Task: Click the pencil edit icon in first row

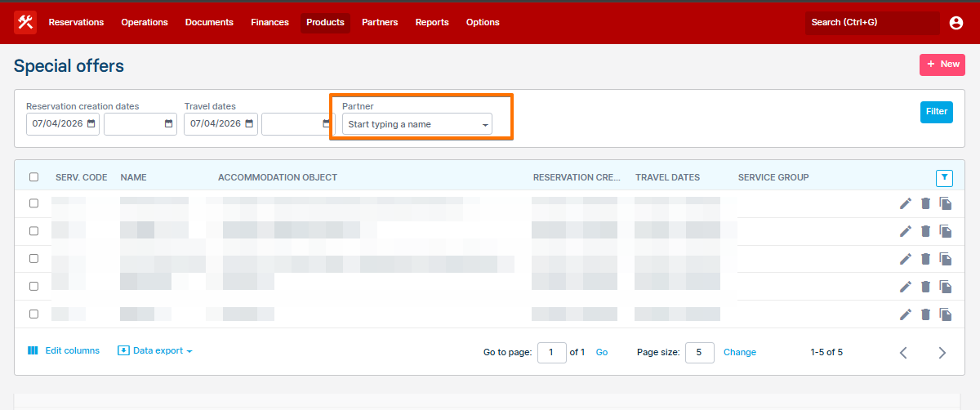Action: (x=905, y=203)
